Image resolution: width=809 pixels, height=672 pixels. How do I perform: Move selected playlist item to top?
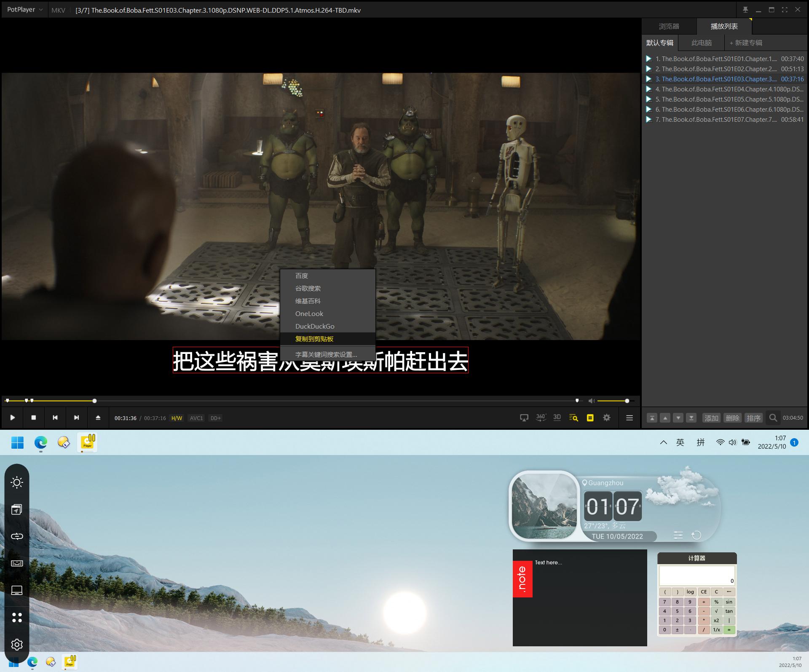pos(652,418)
